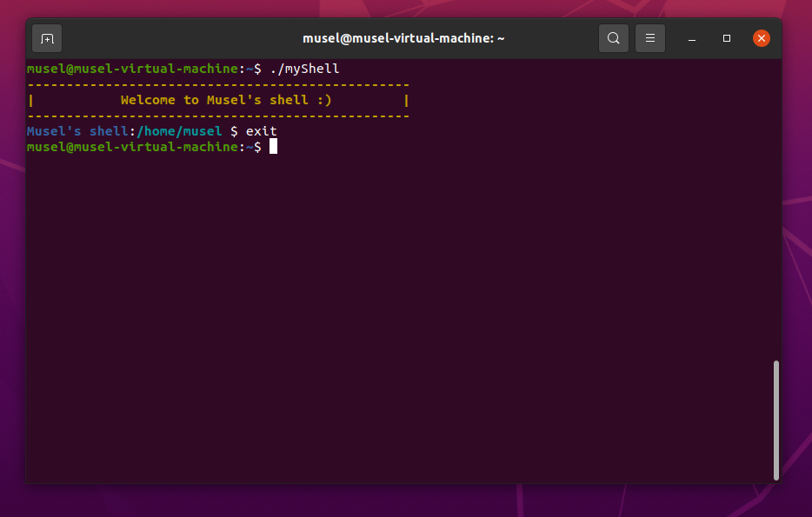Click the window title musel@musel-virtual-machine

tap(403, 38)
